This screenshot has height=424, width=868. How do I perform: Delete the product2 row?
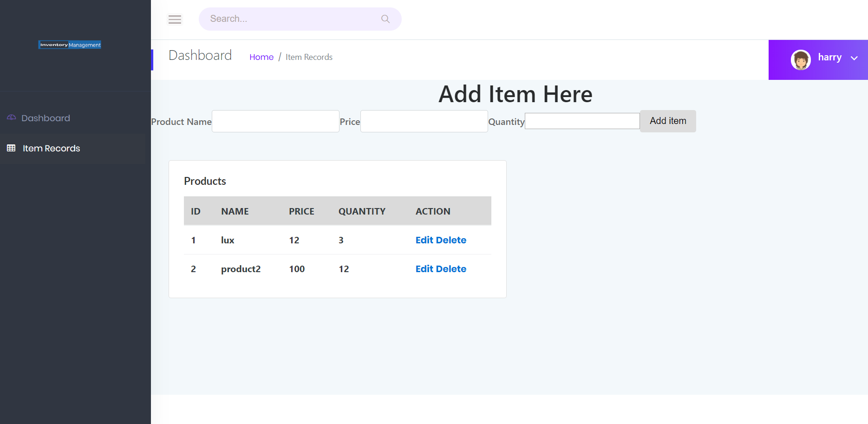coord(451,269)
